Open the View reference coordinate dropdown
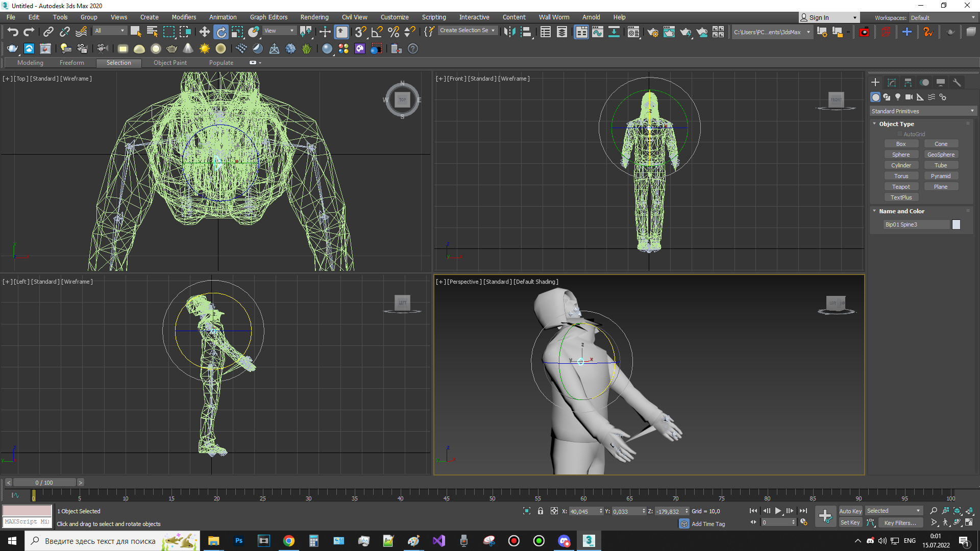 click(279, 31)
